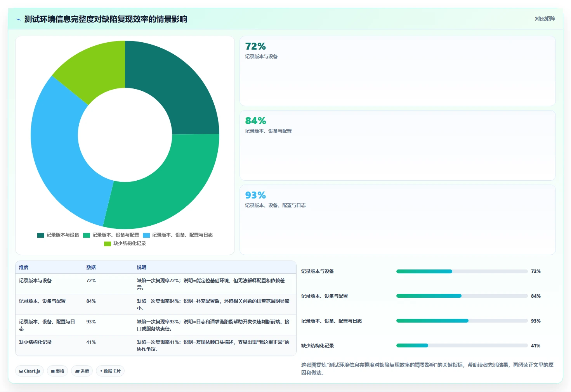Toggle legend swatch for 记录版本与设备
The image size is (571, 392).
[40, 235]
